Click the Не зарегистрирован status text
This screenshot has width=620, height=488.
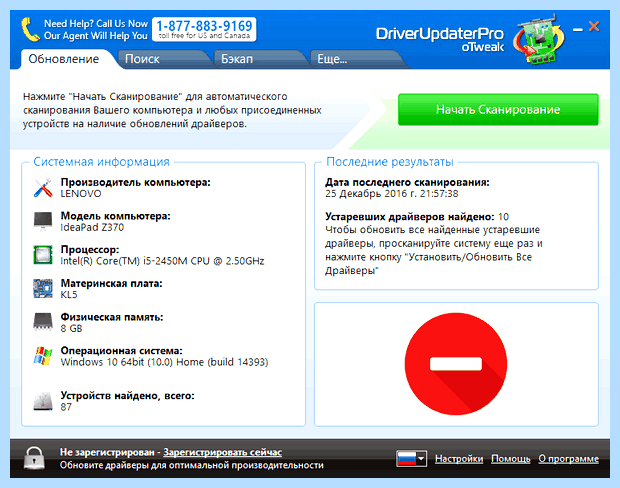tap(107, 452)
